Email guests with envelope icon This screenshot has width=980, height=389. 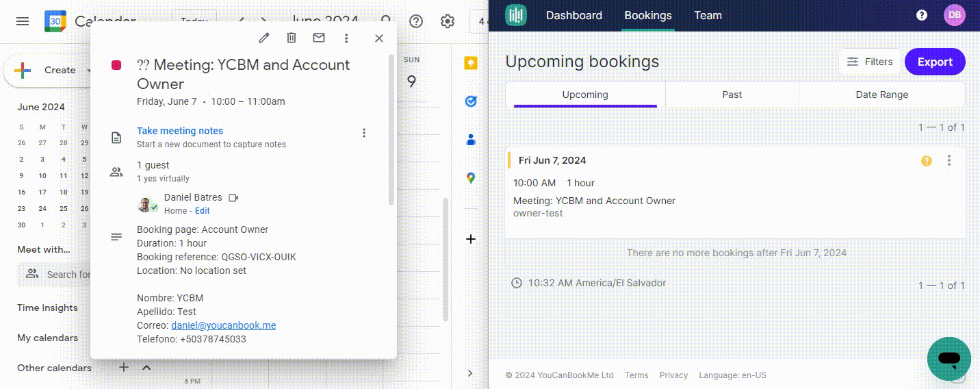coord(319,38)
